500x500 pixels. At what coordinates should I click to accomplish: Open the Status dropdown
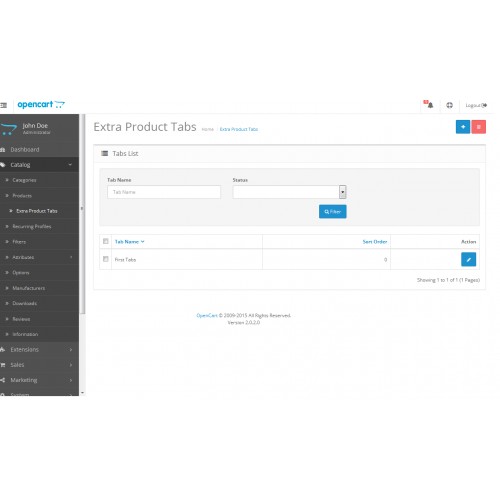[x=289, y=192]
